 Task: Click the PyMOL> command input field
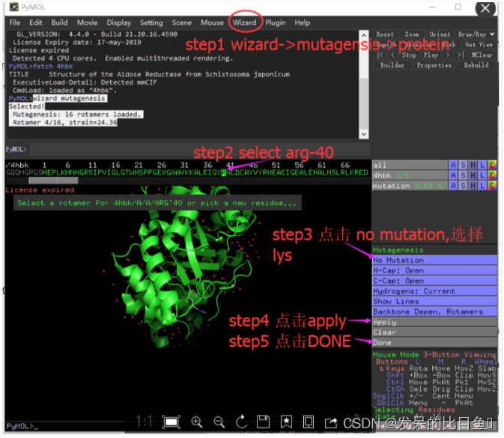[199, 150]
